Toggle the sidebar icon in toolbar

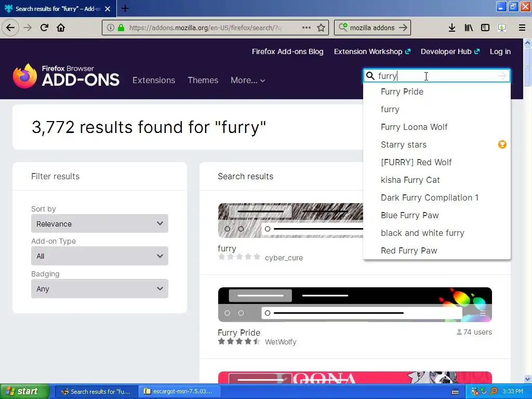(x=485, y=28)
